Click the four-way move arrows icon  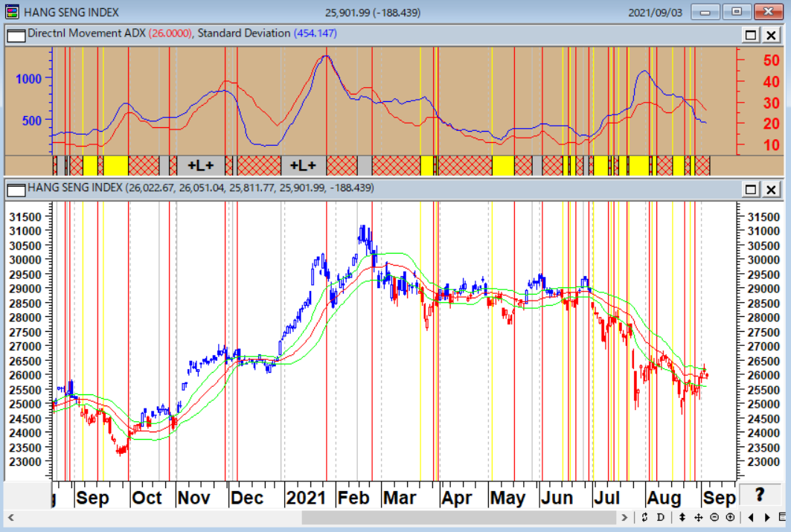click(698, 517)
